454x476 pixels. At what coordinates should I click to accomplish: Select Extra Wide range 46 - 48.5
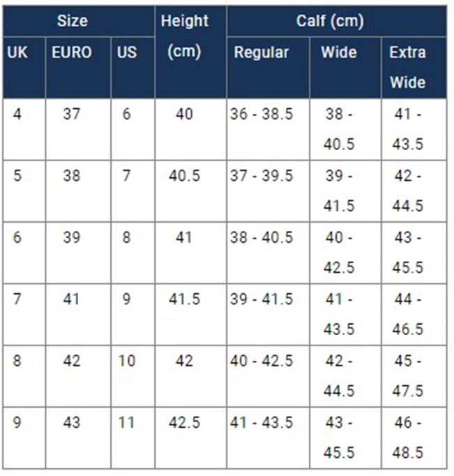tap(408, 438)
